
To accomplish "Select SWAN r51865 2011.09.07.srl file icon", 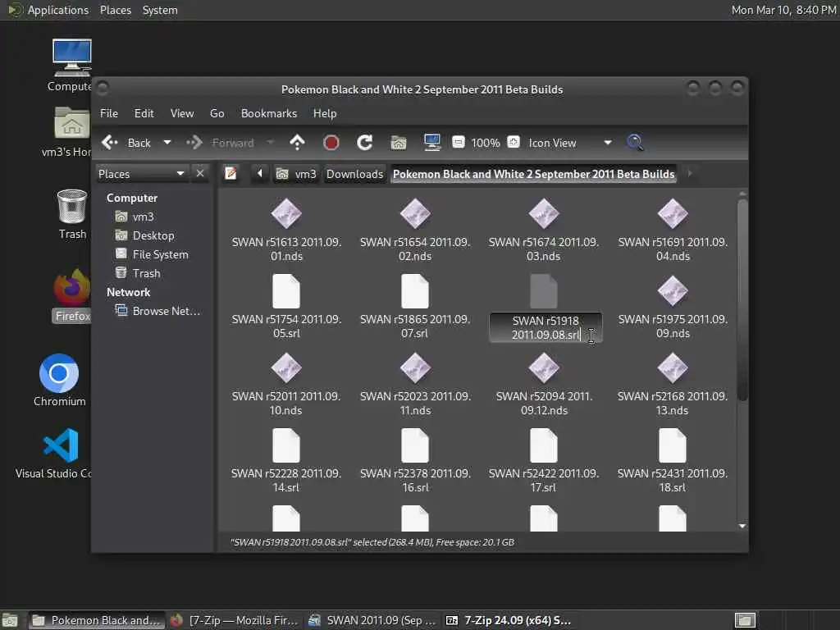I will [415, 291].
